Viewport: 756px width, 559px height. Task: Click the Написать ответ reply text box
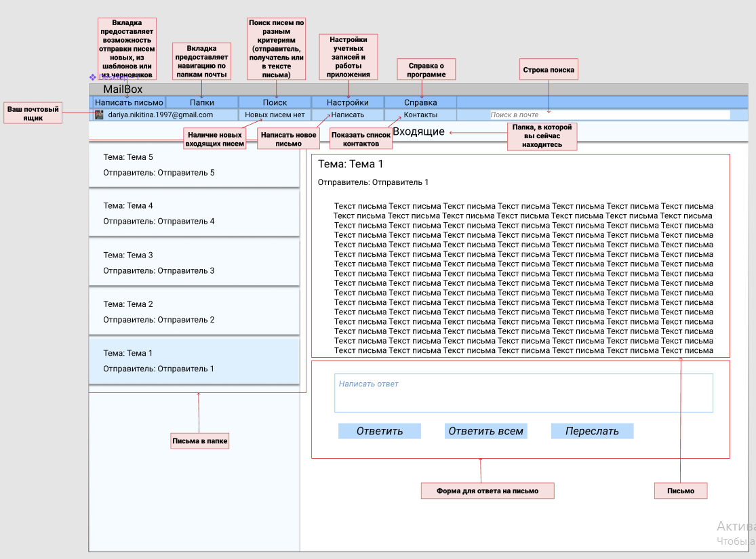(523, 393)
